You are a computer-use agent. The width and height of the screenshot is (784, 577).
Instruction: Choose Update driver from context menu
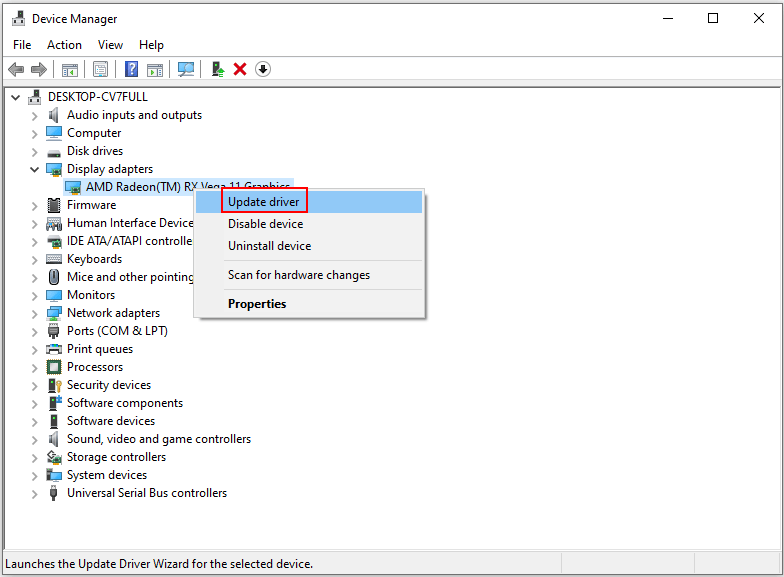[x=309, y=202]
